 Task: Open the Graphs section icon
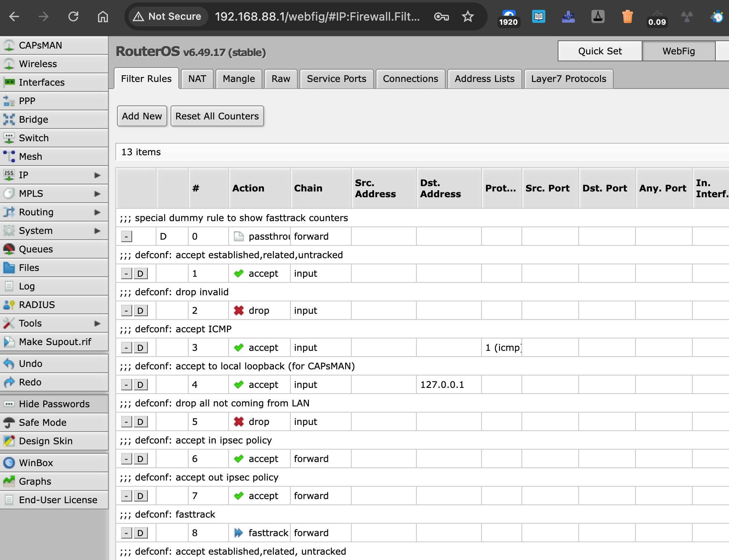coord(9,481)
